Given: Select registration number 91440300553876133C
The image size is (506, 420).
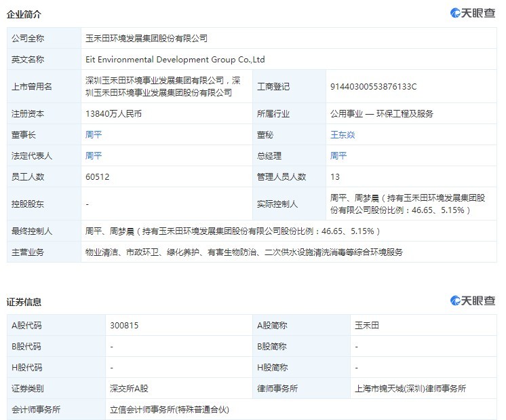Looking at the screenshot, I should click(373, 87).
